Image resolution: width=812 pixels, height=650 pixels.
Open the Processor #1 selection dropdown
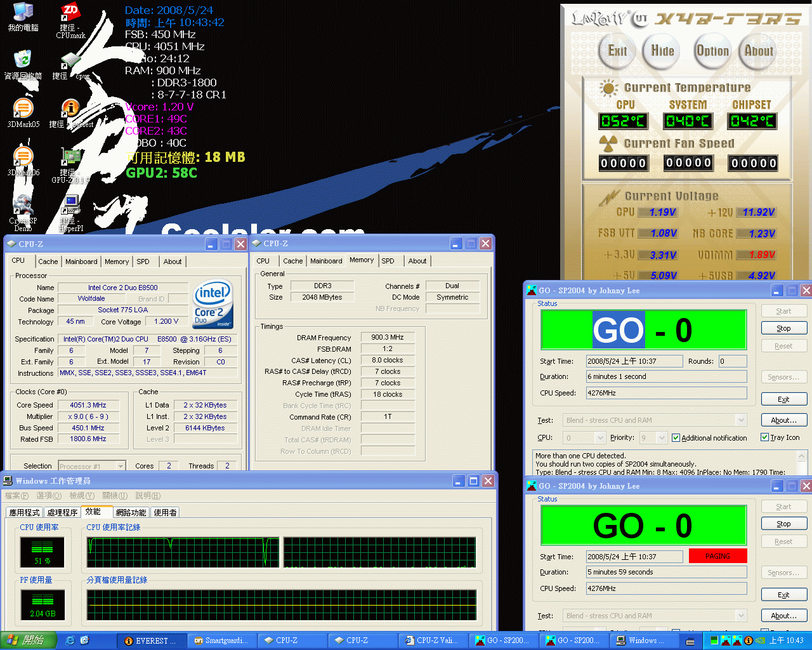coord(120,467)
